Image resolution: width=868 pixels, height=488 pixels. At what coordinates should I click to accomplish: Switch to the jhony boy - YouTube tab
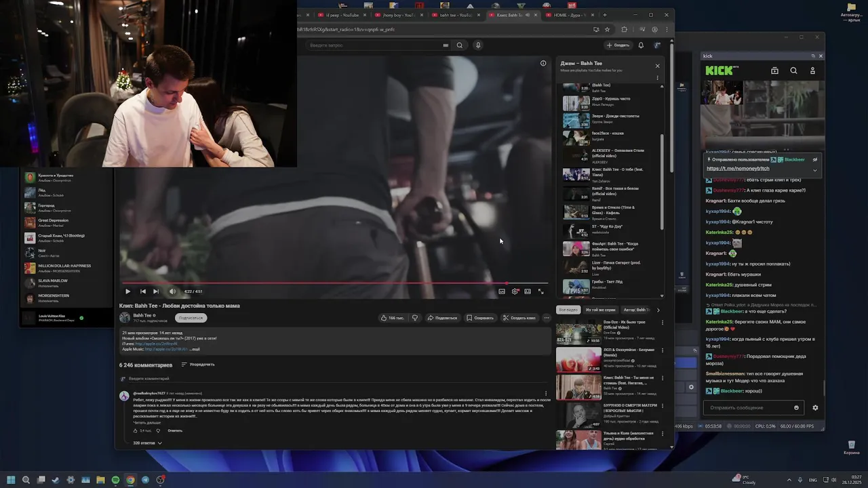399,15
